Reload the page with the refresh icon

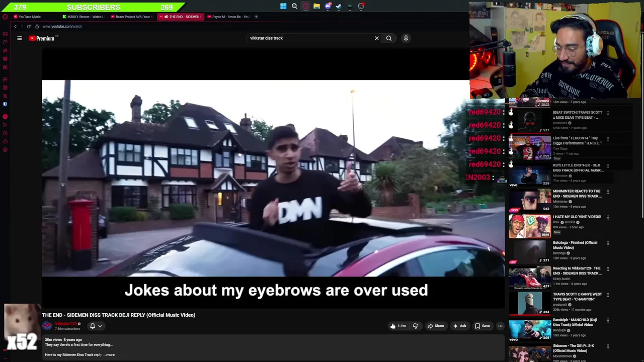pos(29,26)
